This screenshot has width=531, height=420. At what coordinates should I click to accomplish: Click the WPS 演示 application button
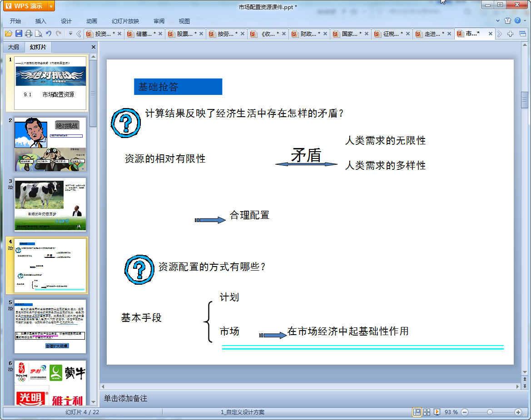25,6
